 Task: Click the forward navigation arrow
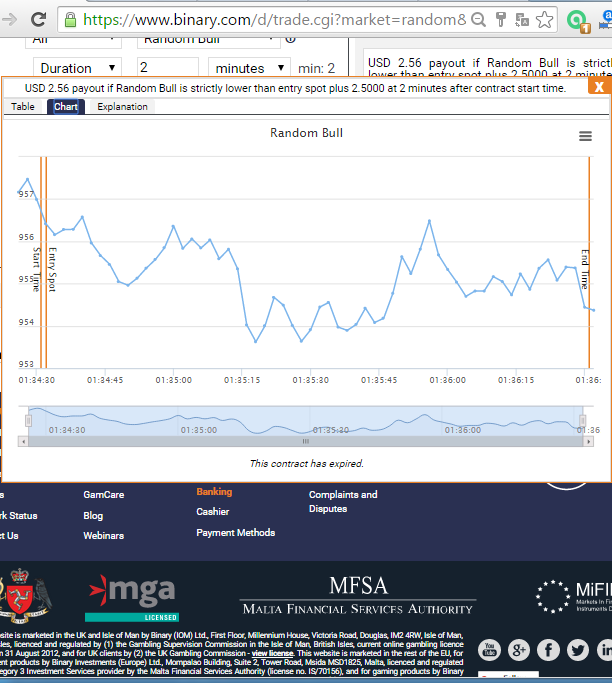tap(9, 19)
